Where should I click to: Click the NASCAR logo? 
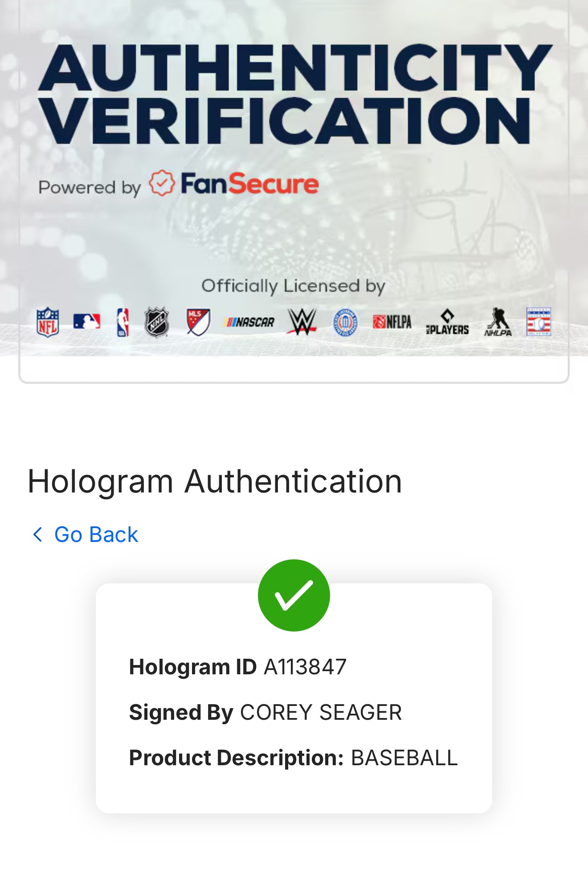[249, 322]
